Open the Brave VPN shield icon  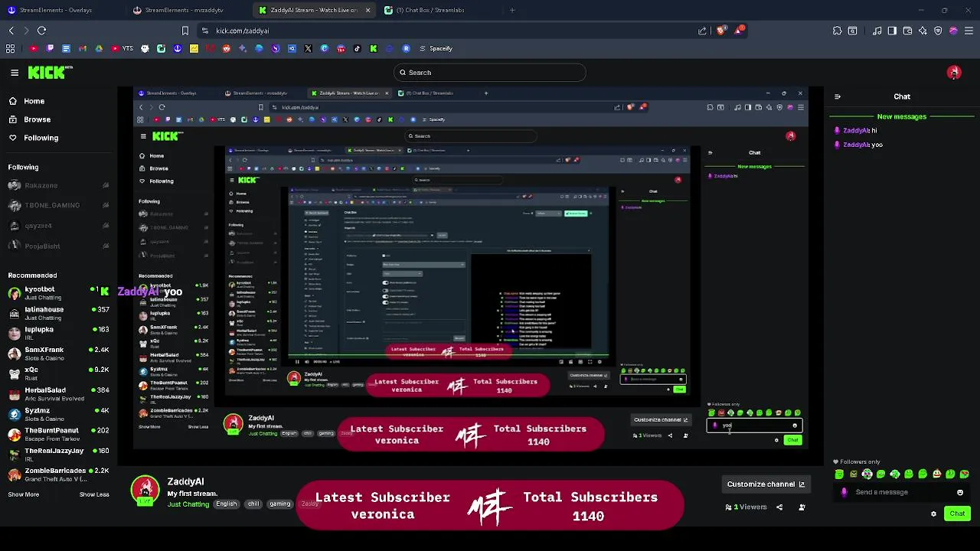pyautogui.click(x=938, y=31)
